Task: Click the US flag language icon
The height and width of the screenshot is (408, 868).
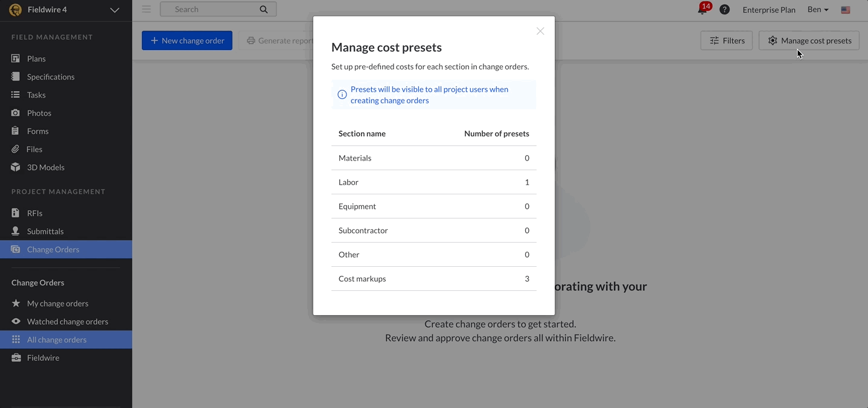Action: tap(846, 10)
